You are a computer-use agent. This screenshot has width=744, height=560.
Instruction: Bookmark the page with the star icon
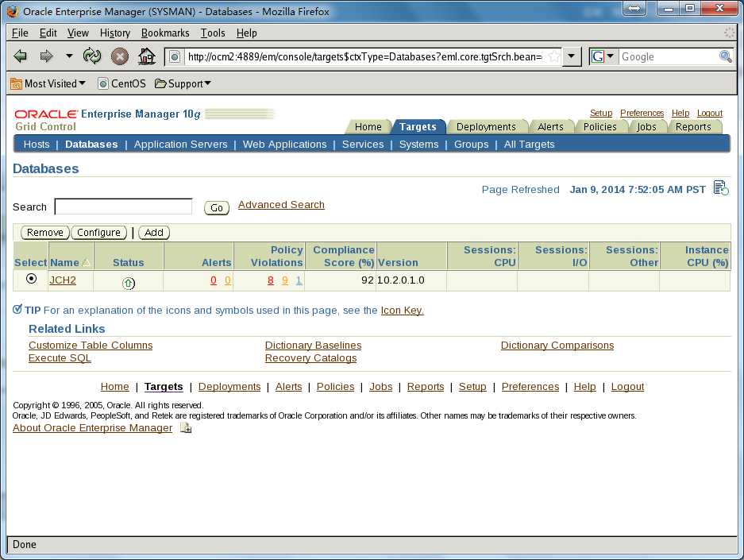(x=553, y=57)
